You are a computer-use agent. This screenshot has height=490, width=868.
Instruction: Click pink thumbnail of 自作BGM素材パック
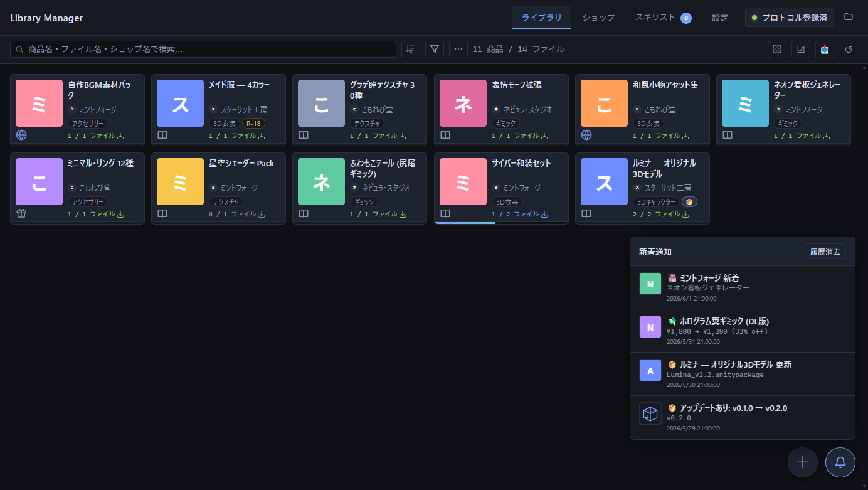tap(39, 103)
